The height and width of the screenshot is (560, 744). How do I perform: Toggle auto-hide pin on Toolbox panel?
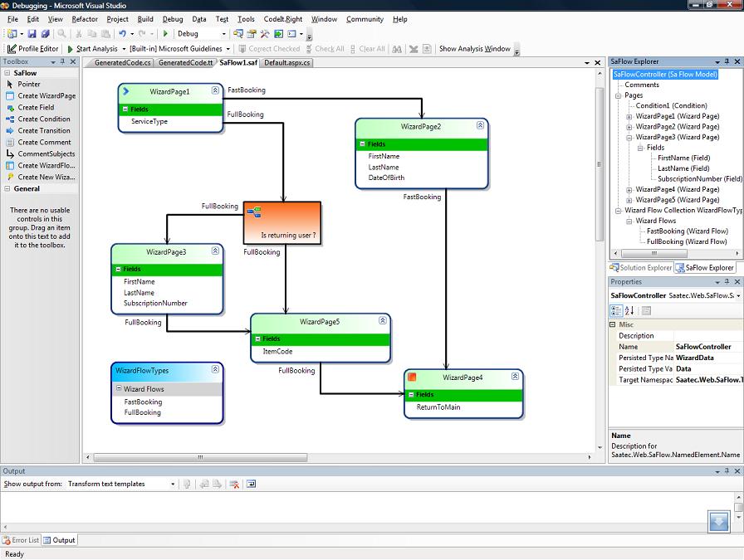click(62, 61)
